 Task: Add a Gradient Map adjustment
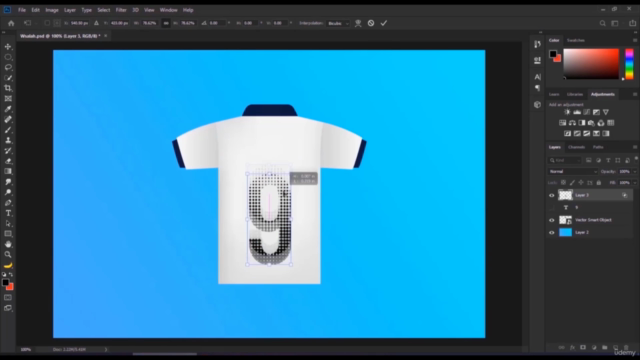pos(606,133)
